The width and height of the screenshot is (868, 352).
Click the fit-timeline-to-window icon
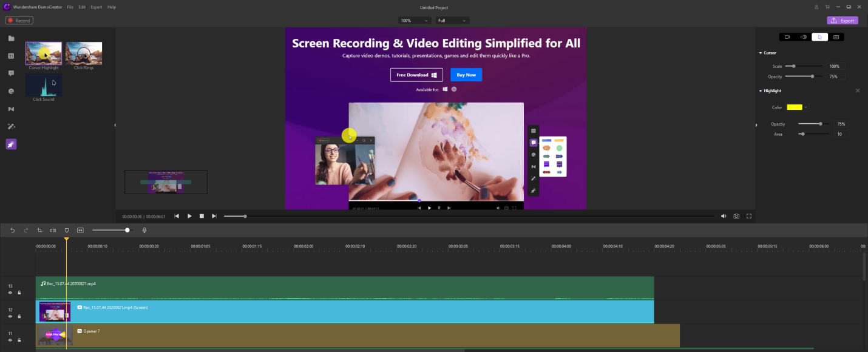(80, 230)
